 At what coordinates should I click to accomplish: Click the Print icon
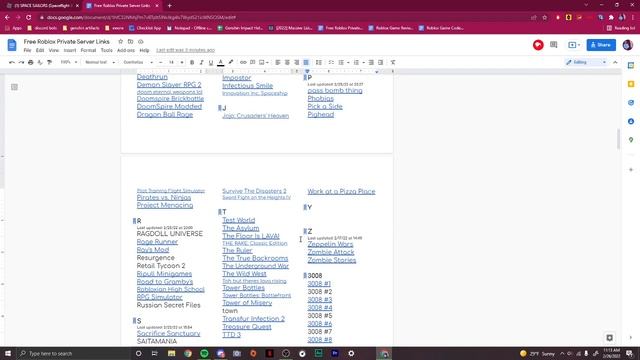tap(31, 62)
